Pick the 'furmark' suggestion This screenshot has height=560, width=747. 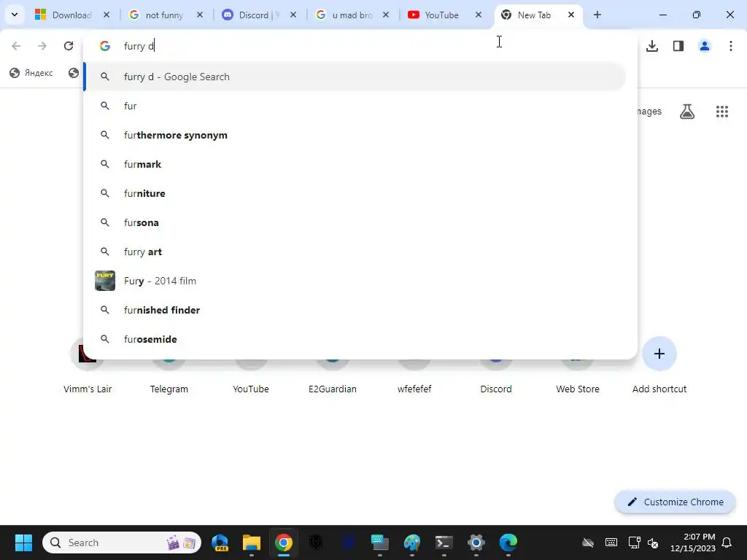[x=355, y=164]
